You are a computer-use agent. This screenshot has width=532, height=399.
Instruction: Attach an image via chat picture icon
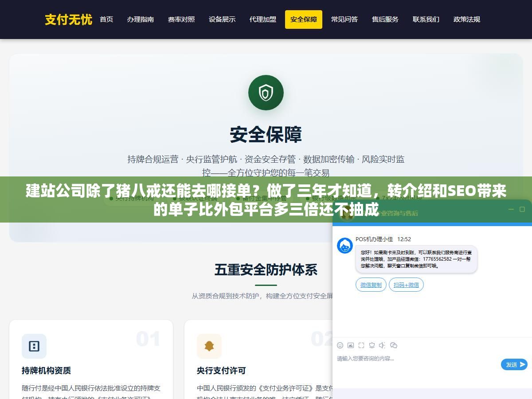(x=351, y=345)
